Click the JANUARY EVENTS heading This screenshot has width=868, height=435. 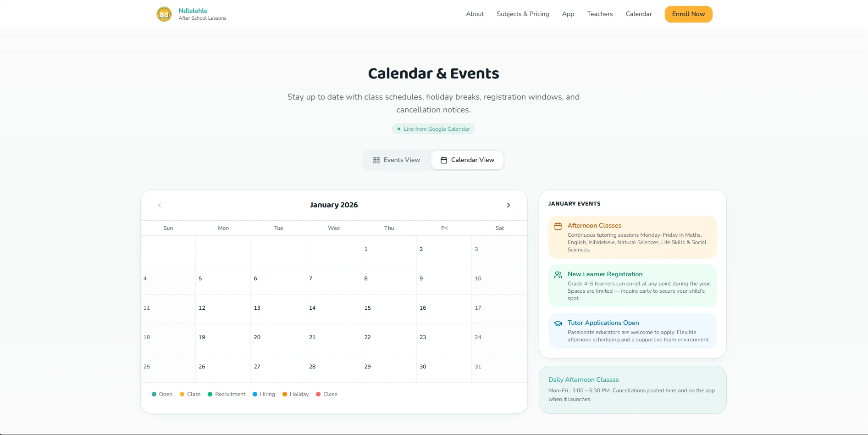574,204
